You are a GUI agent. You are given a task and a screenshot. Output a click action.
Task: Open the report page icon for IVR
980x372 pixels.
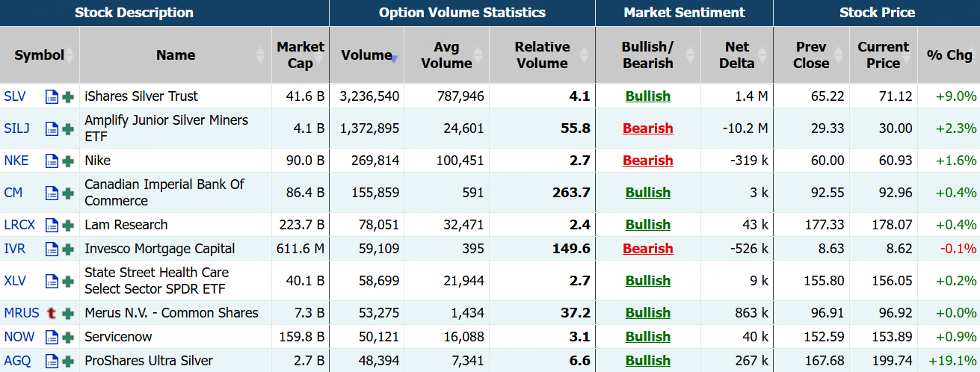point(52,249)
